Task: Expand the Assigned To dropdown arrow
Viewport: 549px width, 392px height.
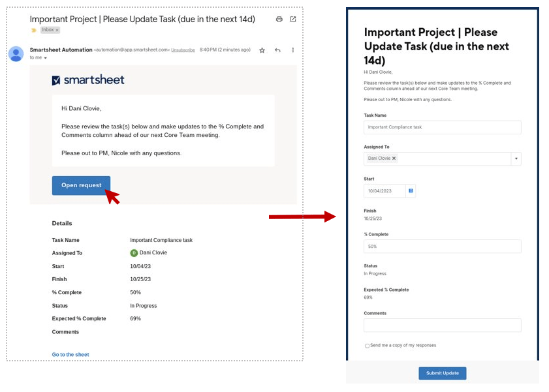Action: point(516,158)
